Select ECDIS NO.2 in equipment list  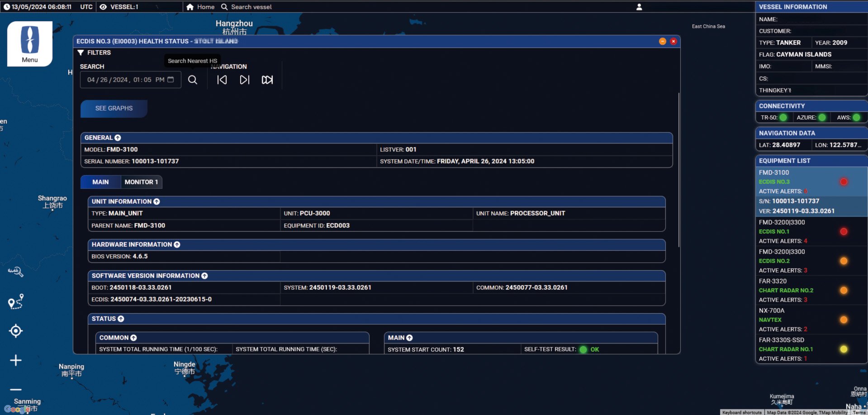coord(811,261)
